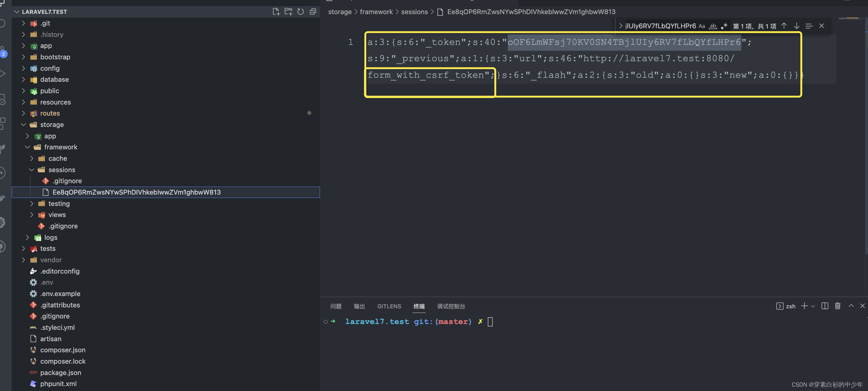This screenshot has width=868, height=391.
Task: Toggle regular expression search option
Action: coord(724,26)
